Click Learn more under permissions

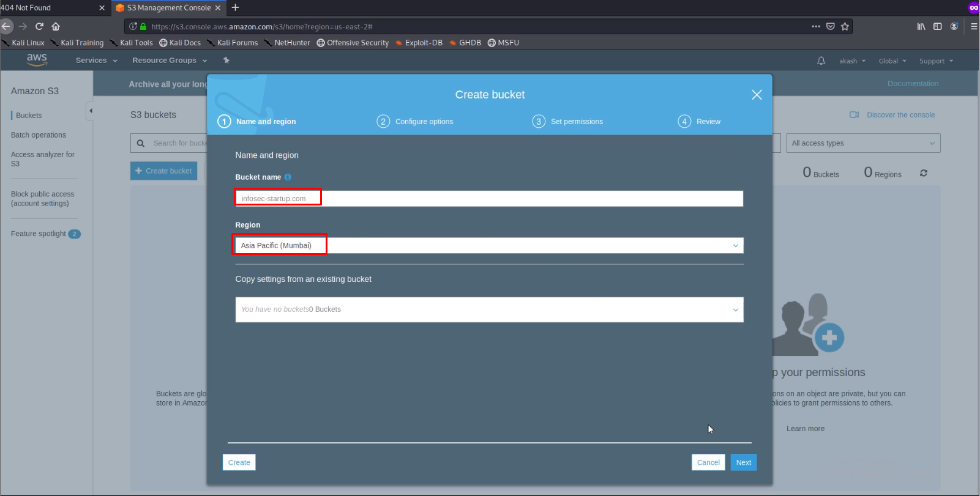click(x=806, y=429)
